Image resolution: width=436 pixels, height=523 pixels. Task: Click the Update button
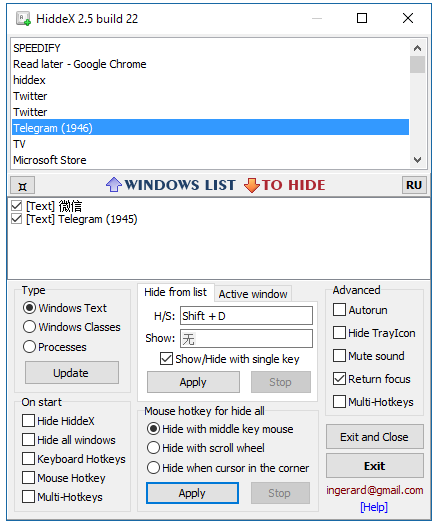[72, 373]
